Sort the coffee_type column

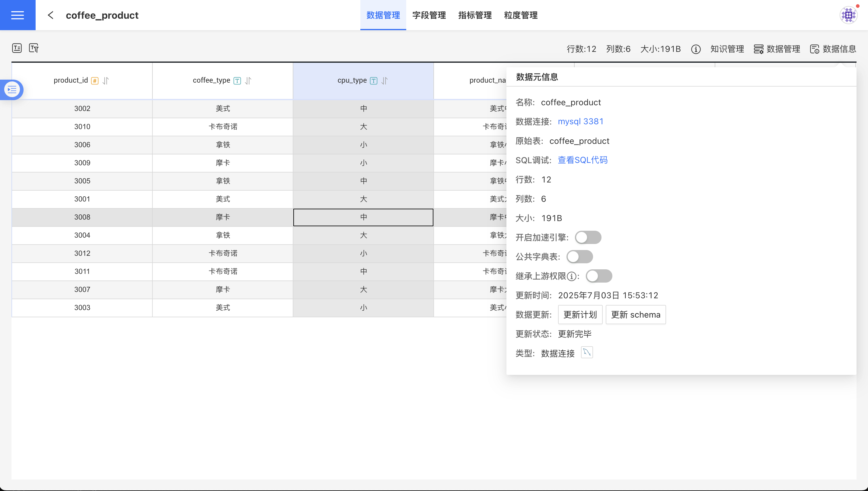click(248, 81)
